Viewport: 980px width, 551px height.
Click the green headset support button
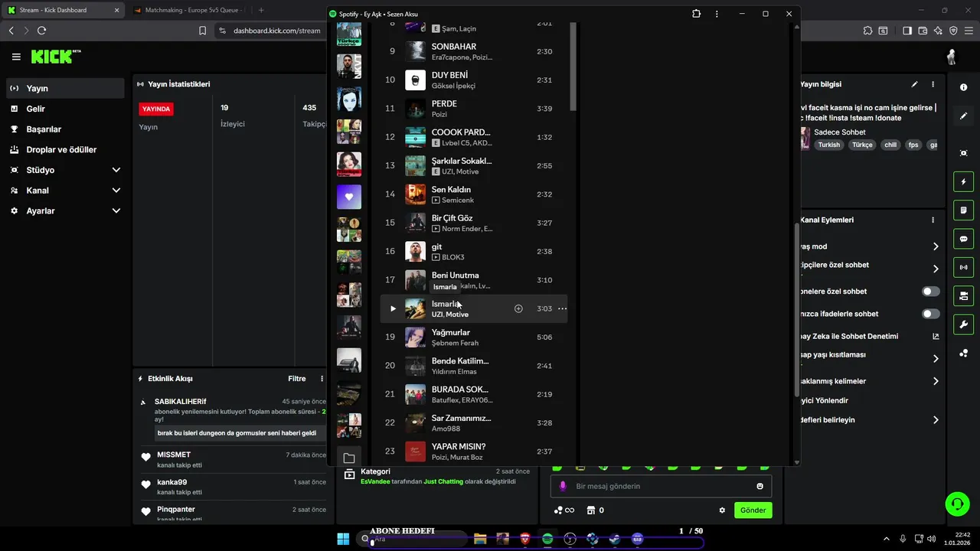957,504
